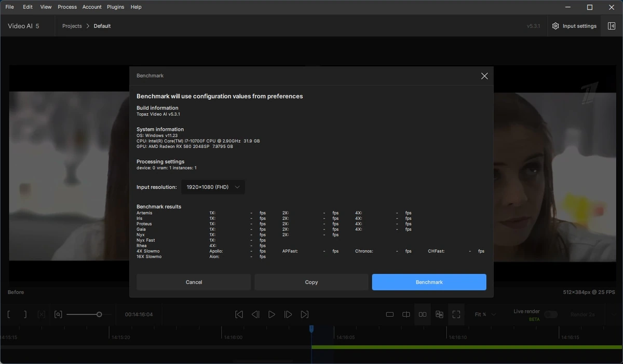Click the timecode 00:14:16:04 field
The height and width of the screenshot is (364, 623).
[x=139, y=314]
